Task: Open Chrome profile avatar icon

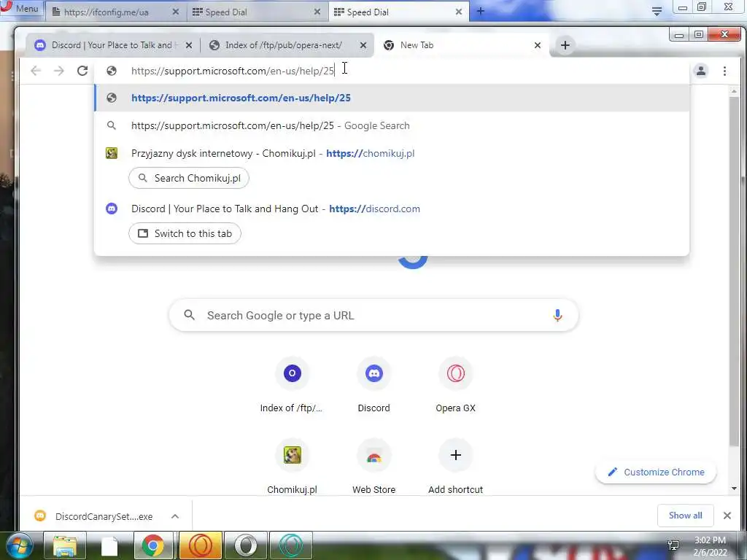Action: click(x=701, y=71)
